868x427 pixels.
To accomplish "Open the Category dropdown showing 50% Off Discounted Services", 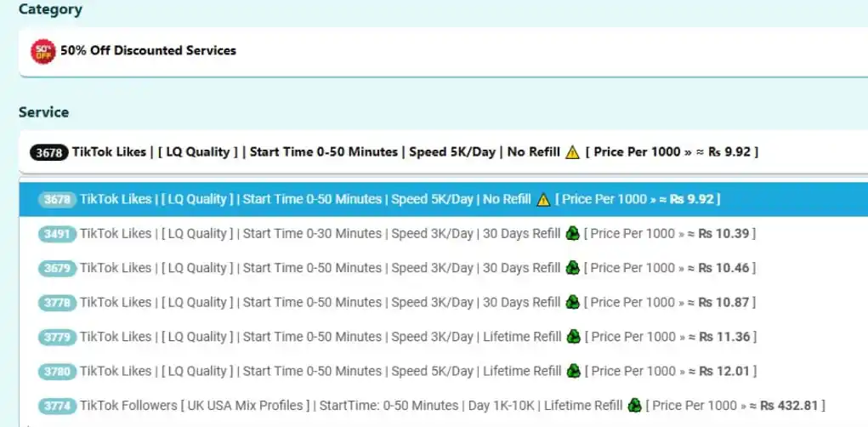I will [x=443, y=52].
